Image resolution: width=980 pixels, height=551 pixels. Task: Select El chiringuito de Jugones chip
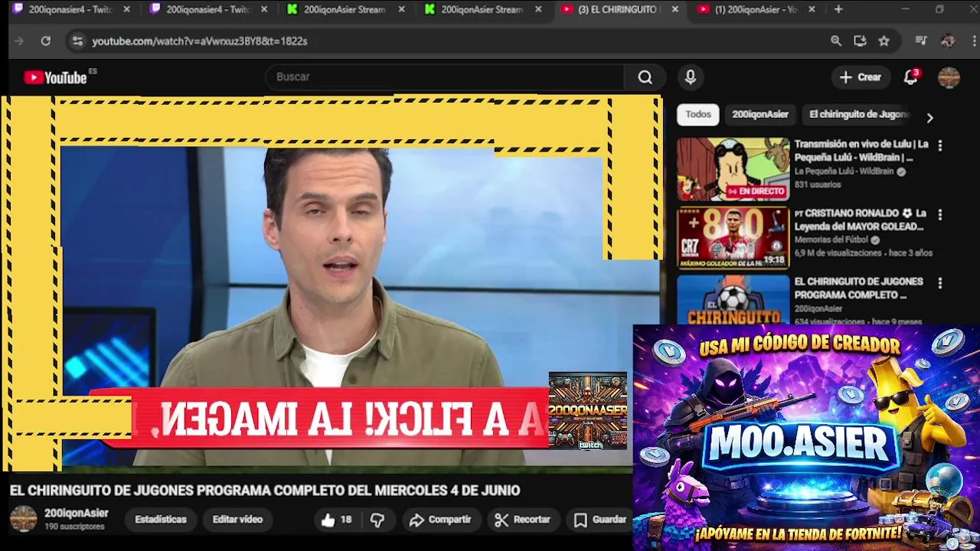click(x=858, y=114)
